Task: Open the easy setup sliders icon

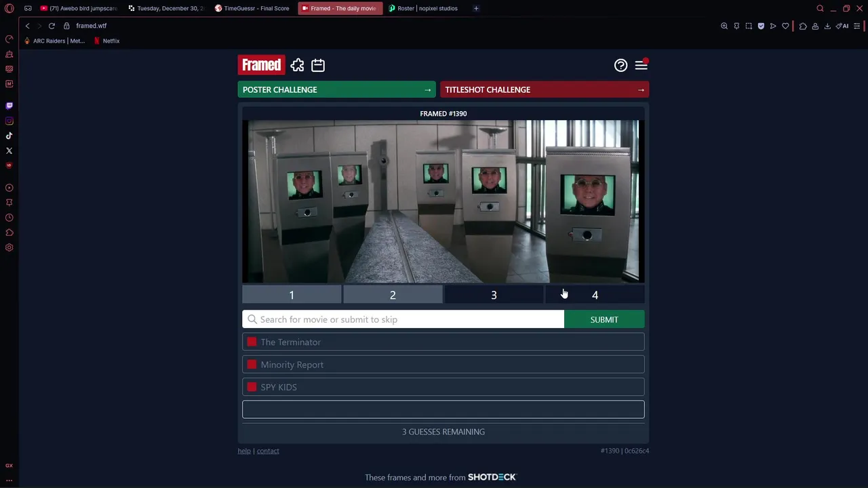Action: pyautogui.click(x=857, y=26)
